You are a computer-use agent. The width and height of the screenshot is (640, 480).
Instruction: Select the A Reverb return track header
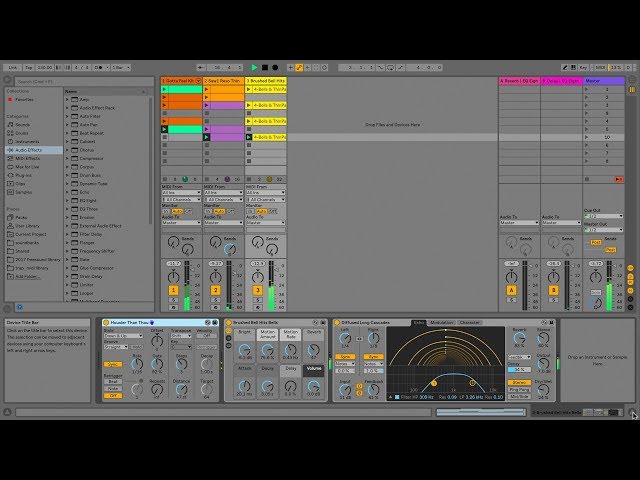519,81
